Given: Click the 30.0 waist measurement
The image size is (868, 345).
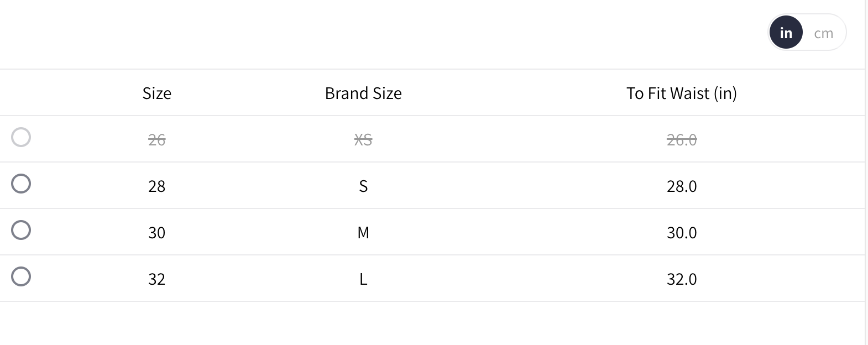Looking at the screenshot, I should tap(681, 233).
